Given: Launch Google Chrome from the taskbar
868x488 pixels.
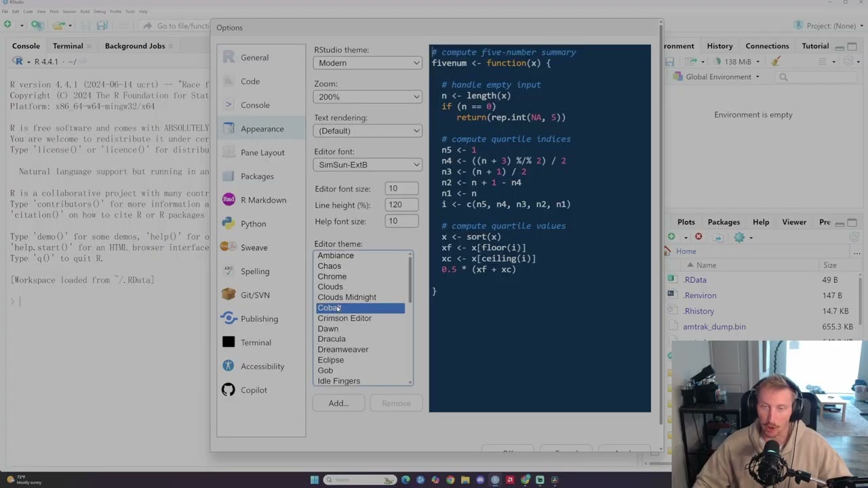Looking at the screenshot, I should (450, 480).
